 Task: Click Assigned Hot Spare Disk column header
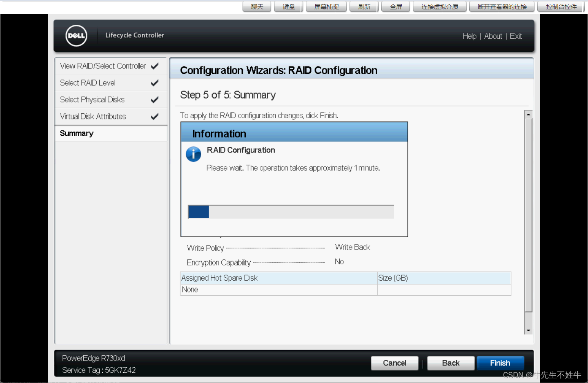278,278
